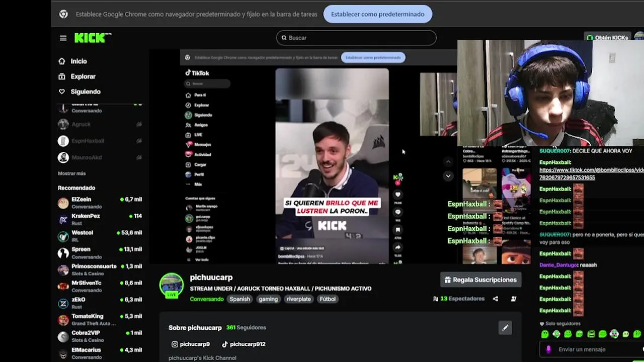Open Explorar in the Kick sidebar

77,76
